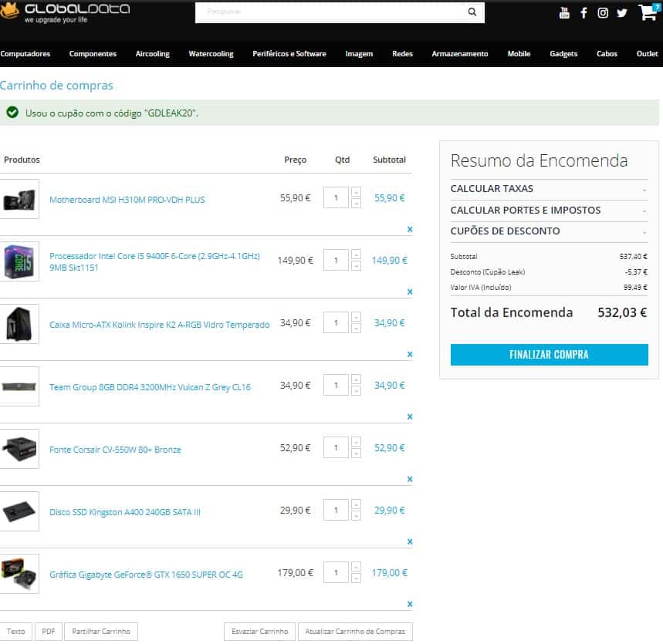Screen dimensions: 663x644
Task: Remove Motherboard MSI H310M from cart
Action: [410, 229]
